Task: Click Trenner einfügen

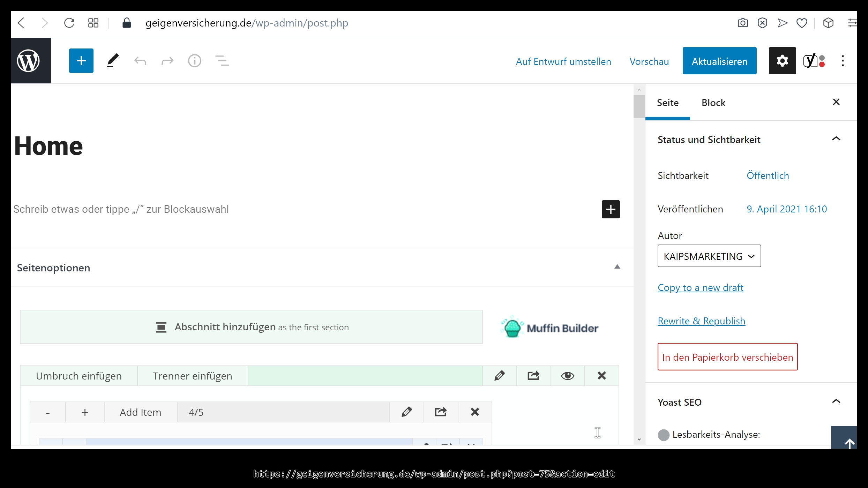Action: point(193,376)
